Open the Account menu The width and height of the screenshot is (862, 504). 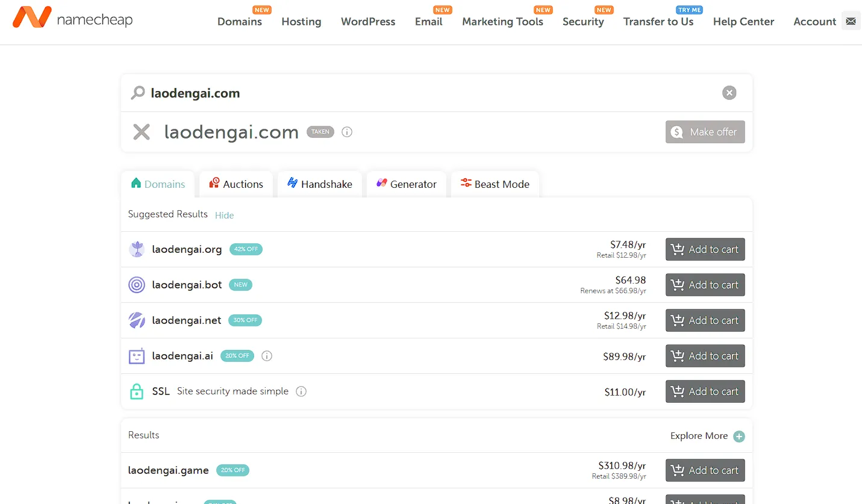(x=815, y=22)
